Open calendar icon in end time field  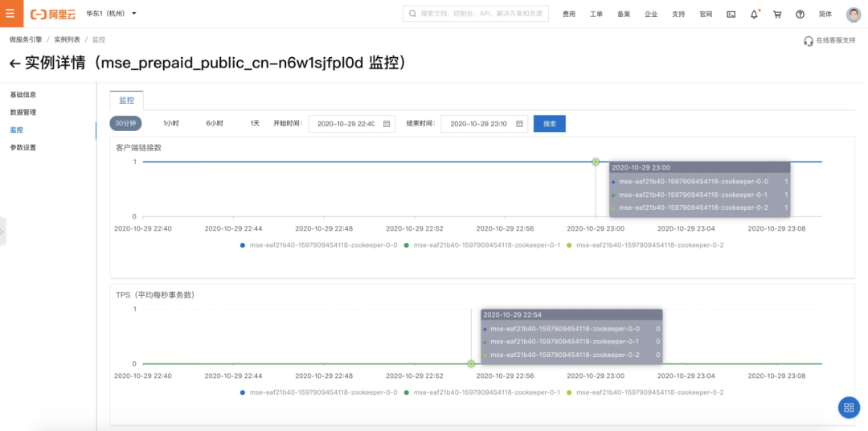pos(519,124)
